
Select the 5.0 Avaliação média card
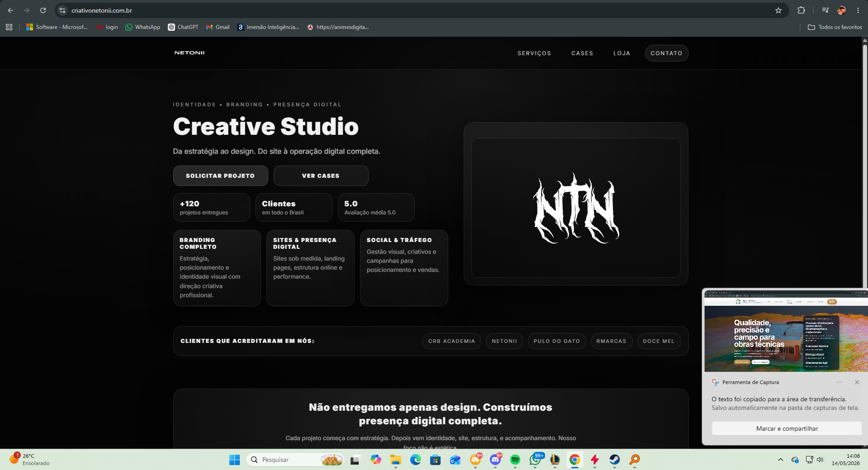376,208
